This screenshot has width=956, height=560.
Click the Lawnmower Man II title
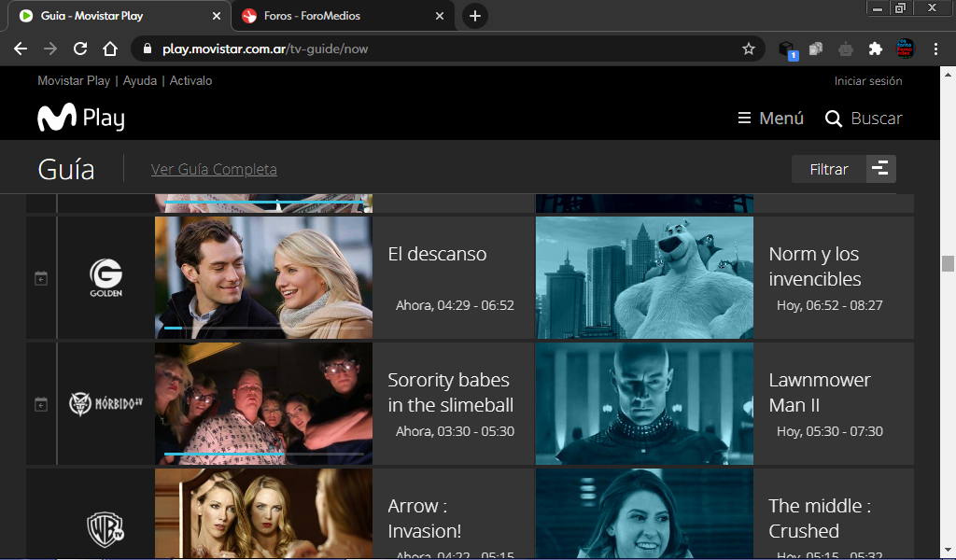820,392
